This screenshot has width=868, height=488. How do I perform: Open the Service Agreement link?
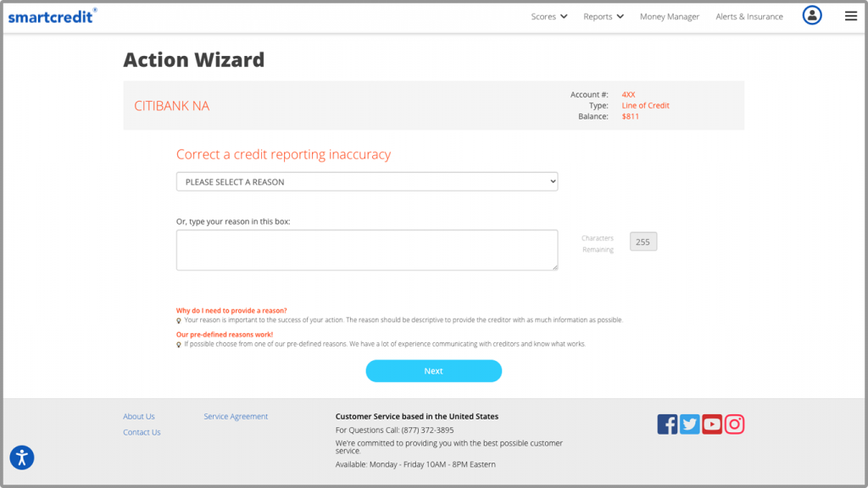236,417
